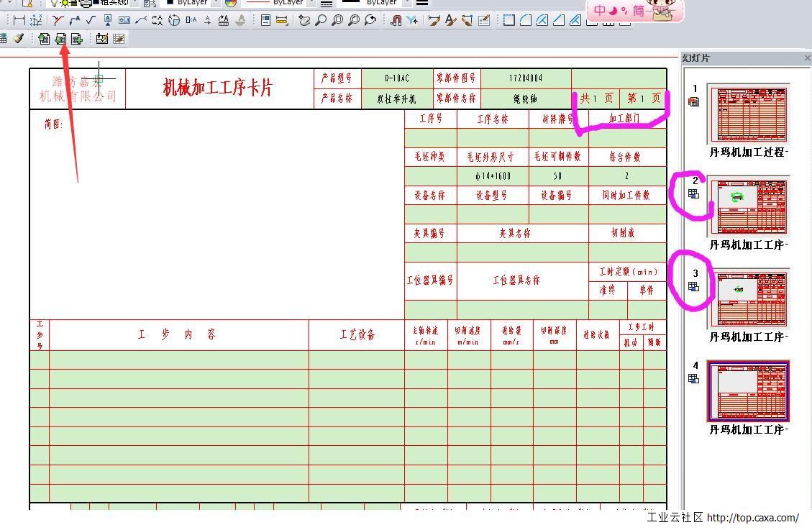Click the zoom window tool
Image resolution: width=812 pixels, height=530 pixels.
click(337, 20)
